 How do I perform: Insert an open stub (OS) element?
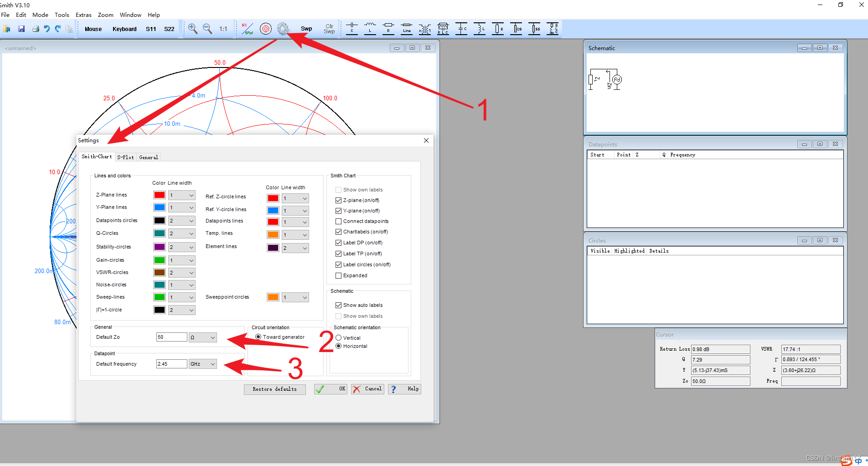coord(516,29)
